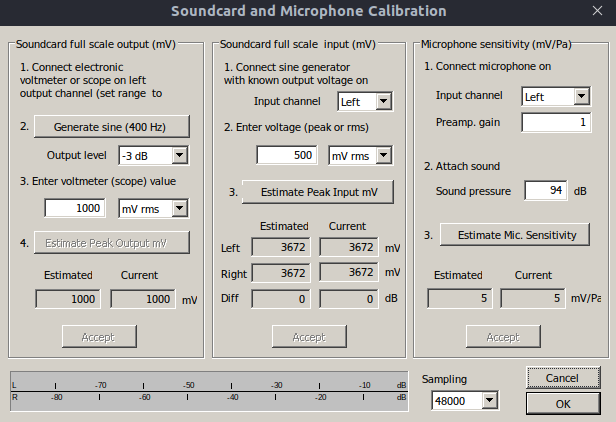This screenshot has height=422, width=616.
Task: Click Accept under Microphone sensitivity
Action: click(x=503, y=336)
